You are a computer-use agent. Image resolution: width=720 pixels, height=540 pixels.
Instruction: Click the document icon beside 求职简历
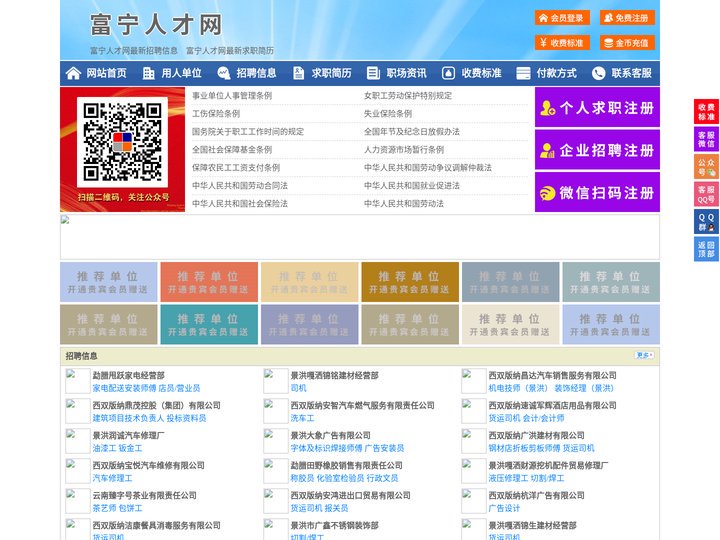click(x=298, y=73)
